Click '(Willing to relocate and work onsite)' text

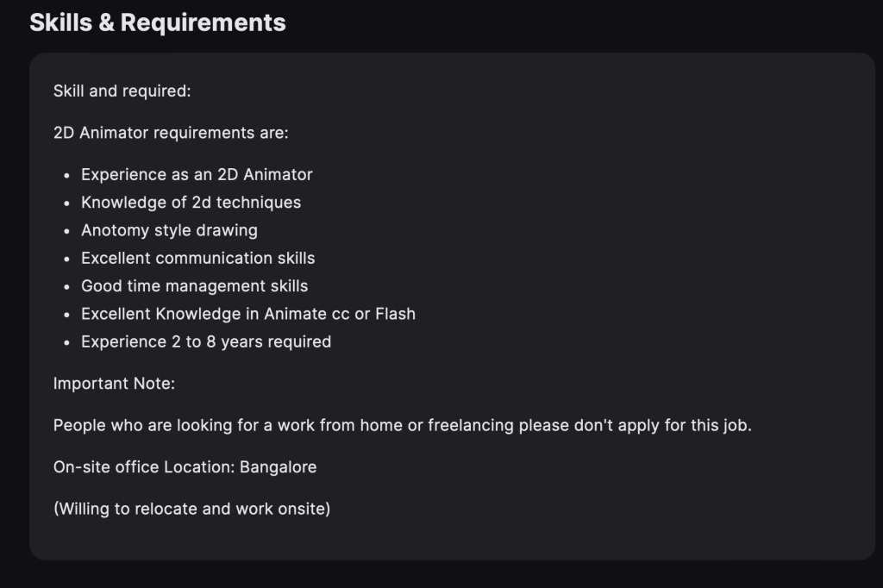pos(192,509)
